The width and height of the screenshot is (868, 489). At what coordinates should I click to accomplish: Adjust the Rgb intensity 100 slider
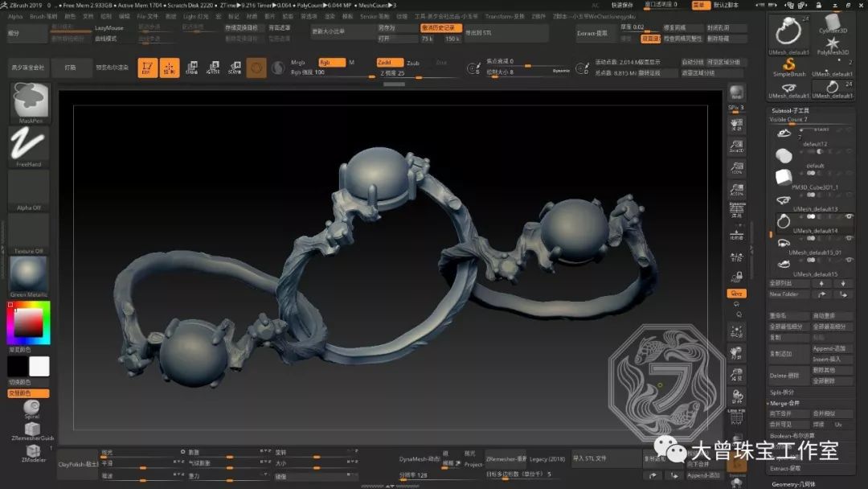[x=332, y=74]
